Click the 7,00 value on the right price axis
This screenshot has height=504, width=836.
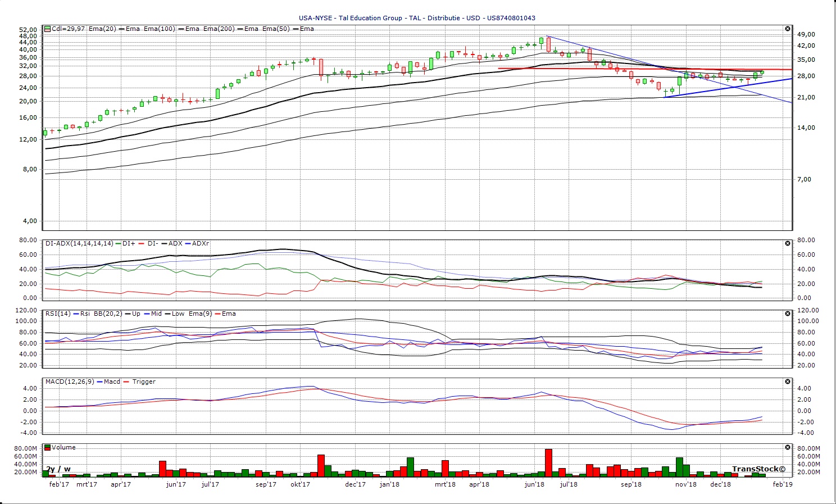tap(805, 179)
